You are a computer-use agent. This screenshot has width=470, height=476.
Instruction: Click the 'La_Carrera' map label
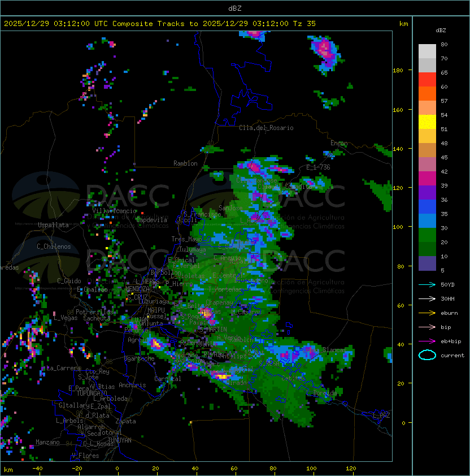pyautogui.click(x=63, y=368)
